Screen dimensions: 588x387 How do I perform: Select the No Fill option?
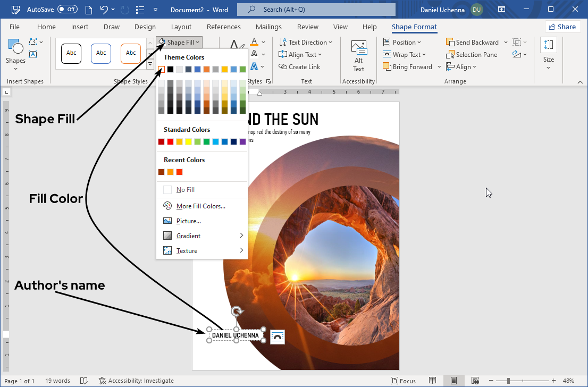click(185, 190)
